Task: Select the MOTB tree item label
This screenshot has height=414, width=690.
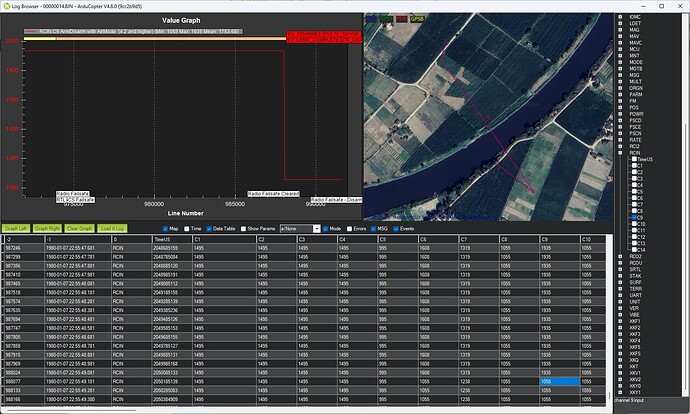Action: (x=635, y=69)
